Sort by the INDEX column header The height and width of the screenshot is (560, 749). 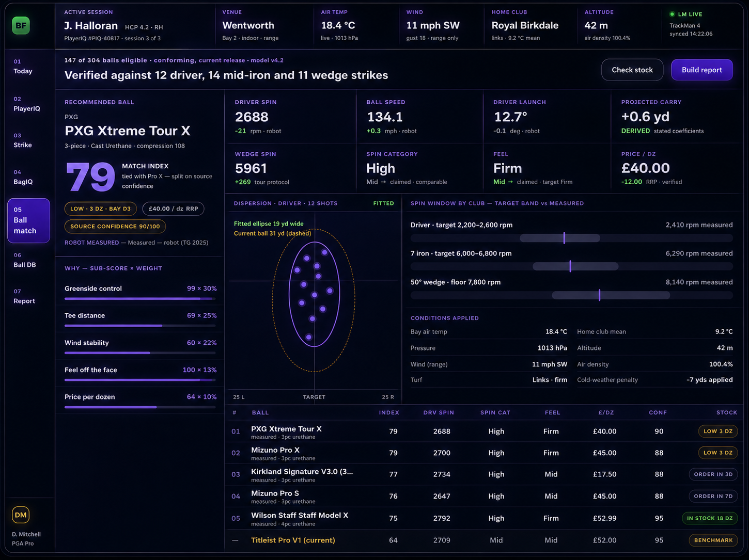(x=389, y=413)
